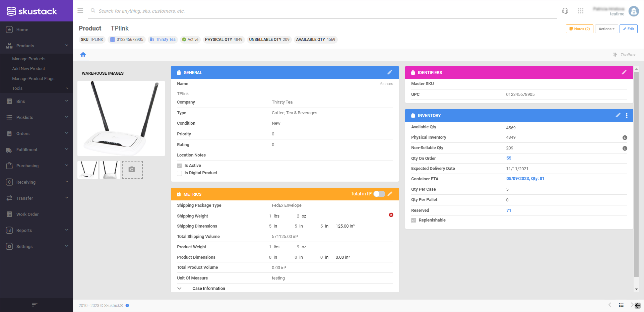The height and width of the screenshot is (312, 644).
Task: Open Add New Product menu item
Action: 28,68
